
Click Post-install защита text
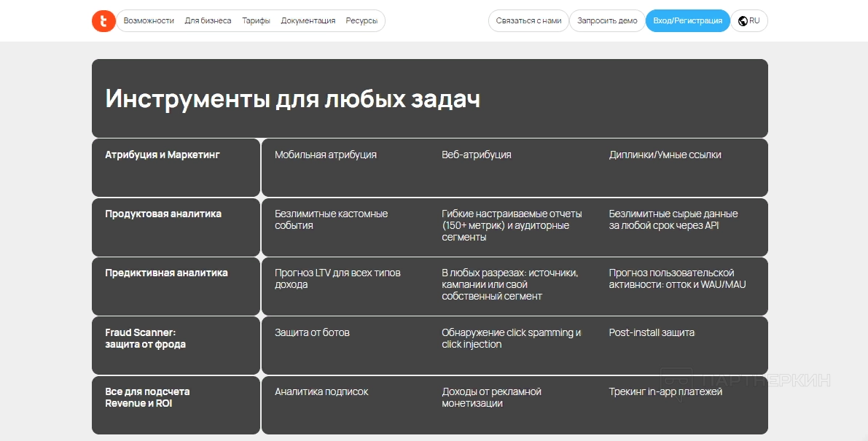click(x=652, y=332)
